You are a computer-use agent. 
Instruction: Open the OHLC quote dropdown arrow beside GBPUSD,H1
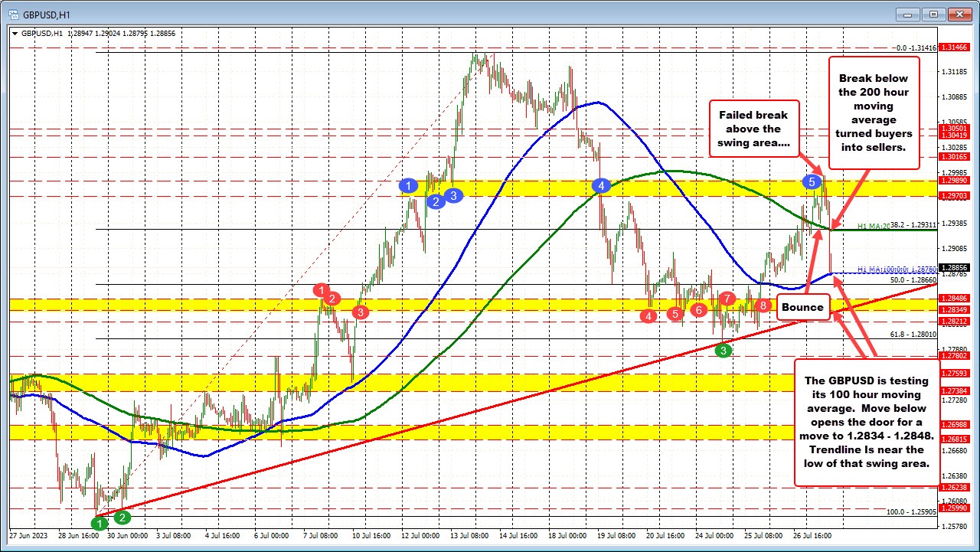pos(15,34)
